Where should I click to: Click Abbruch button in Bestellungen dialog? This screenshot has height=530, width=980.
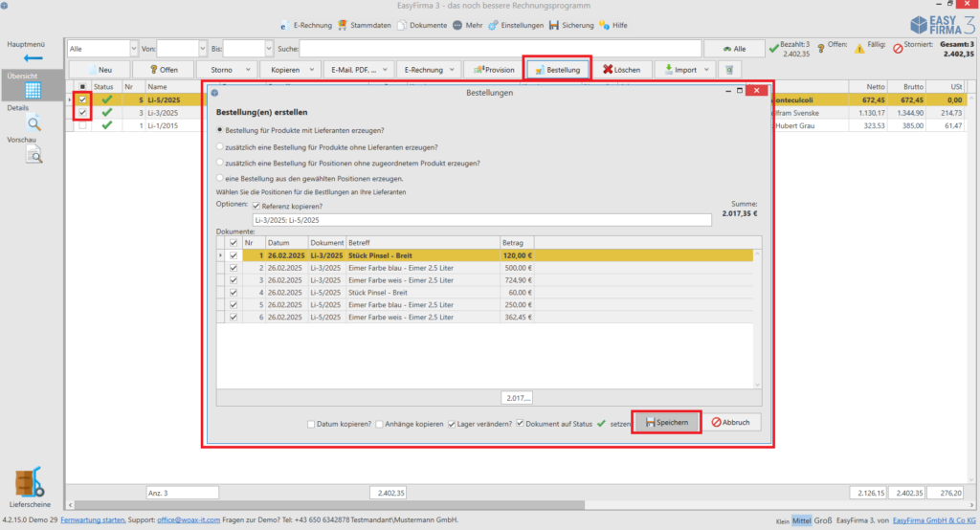click(731, 423)
